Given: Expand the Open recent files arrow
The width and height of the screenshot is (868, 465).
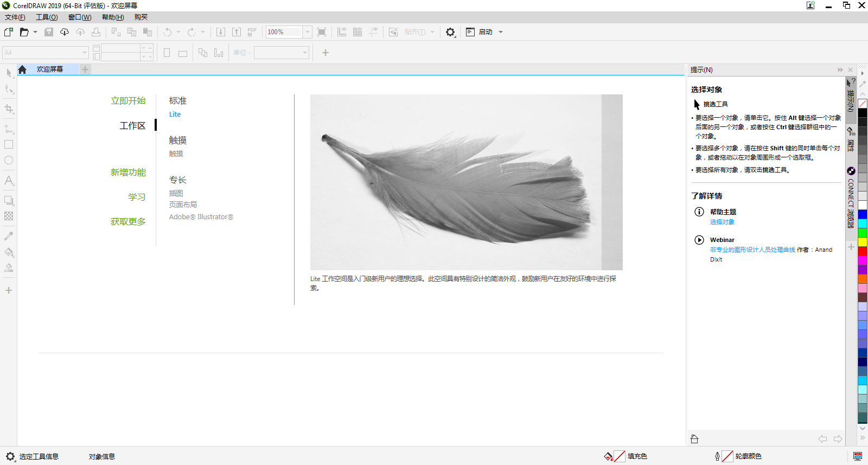Looking at the screenshot, I should (x=35, y=32).
